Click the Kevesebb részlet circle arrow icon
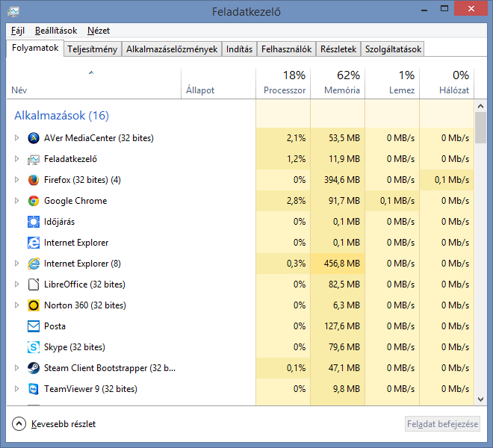This screenshot has height=448, width=493. (x=19, y=424)
